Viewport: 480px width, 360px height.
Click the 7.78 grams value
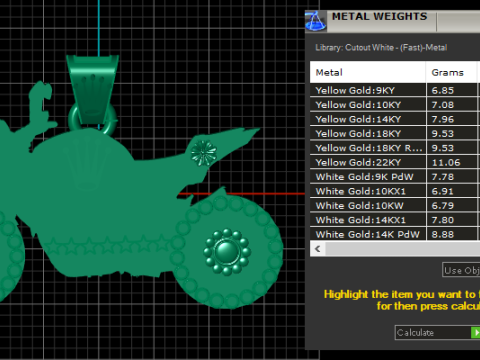pyautogui.click(x=443, y=177)
